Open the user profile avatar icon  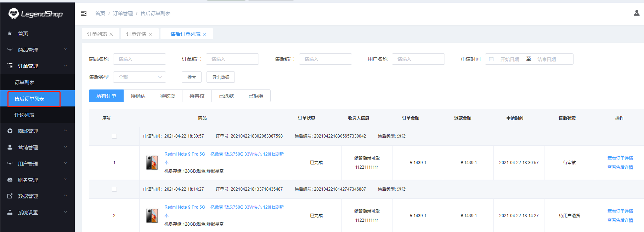(636, 13)
